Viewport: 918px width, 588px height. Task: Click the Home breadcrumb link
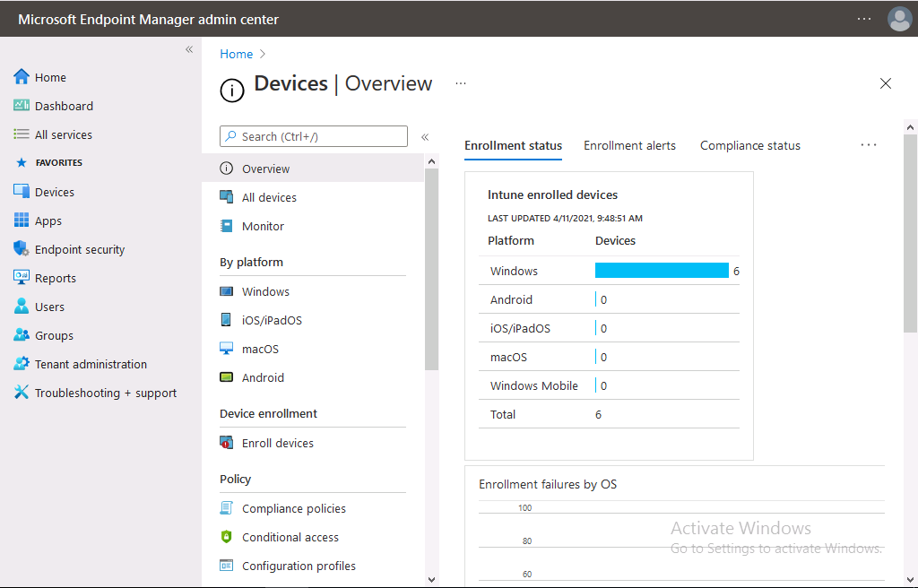point(236,54)
